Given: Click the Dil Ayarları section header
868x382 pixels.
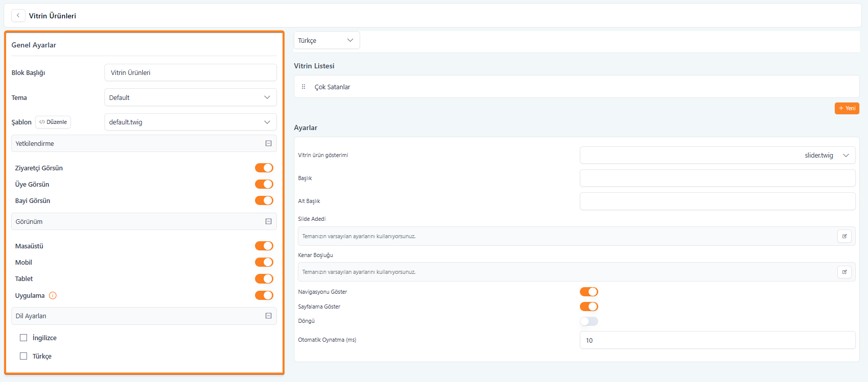Looking at the screenshot, I should (x=144, y=316).
